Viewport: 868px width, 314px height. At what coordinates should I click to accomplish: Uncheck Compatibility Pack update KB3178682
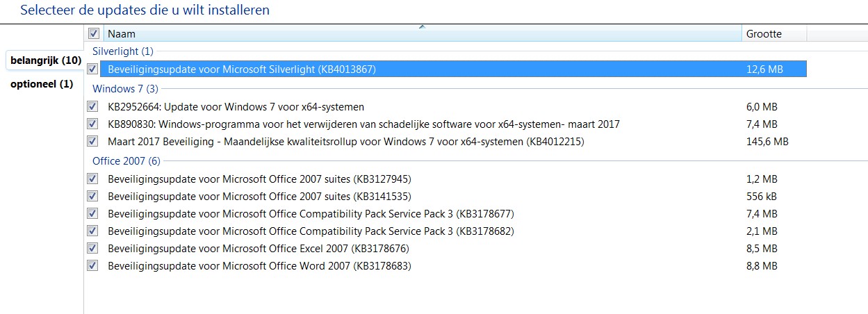point(92,231)
